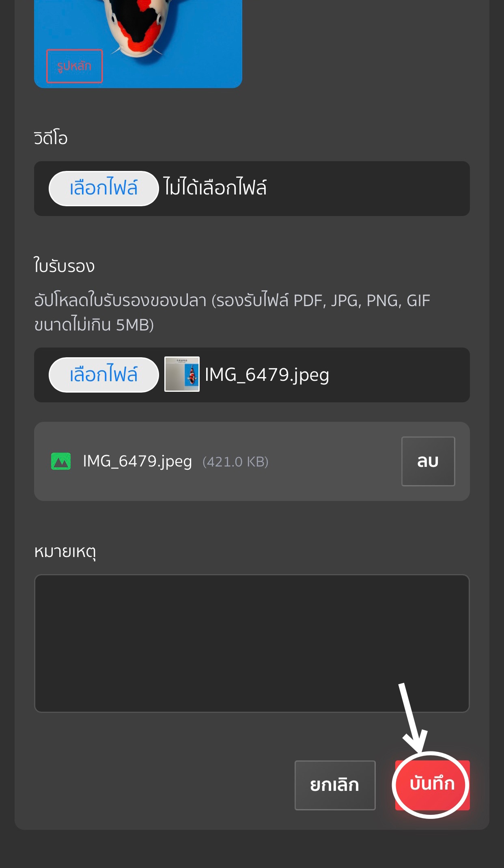Click the ใบรับรอง section heading
This screenshot has width=504, height=868.
click(64, 266)
